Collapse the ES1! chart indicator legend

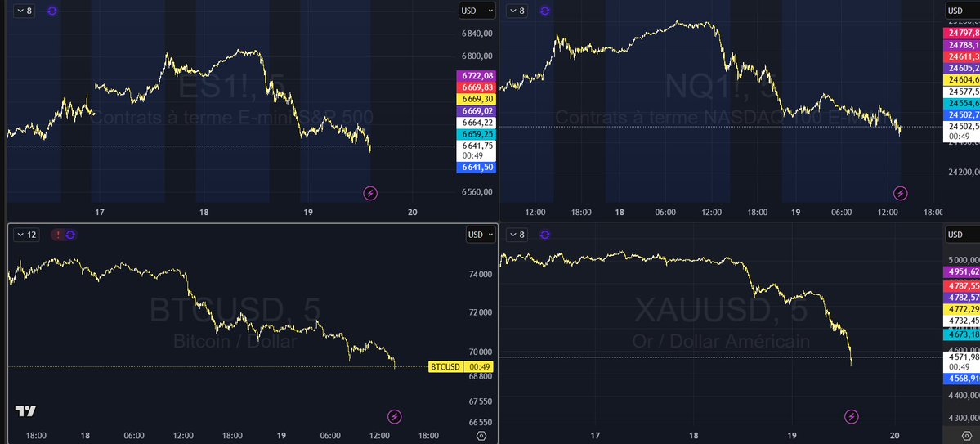coord(25,11)
